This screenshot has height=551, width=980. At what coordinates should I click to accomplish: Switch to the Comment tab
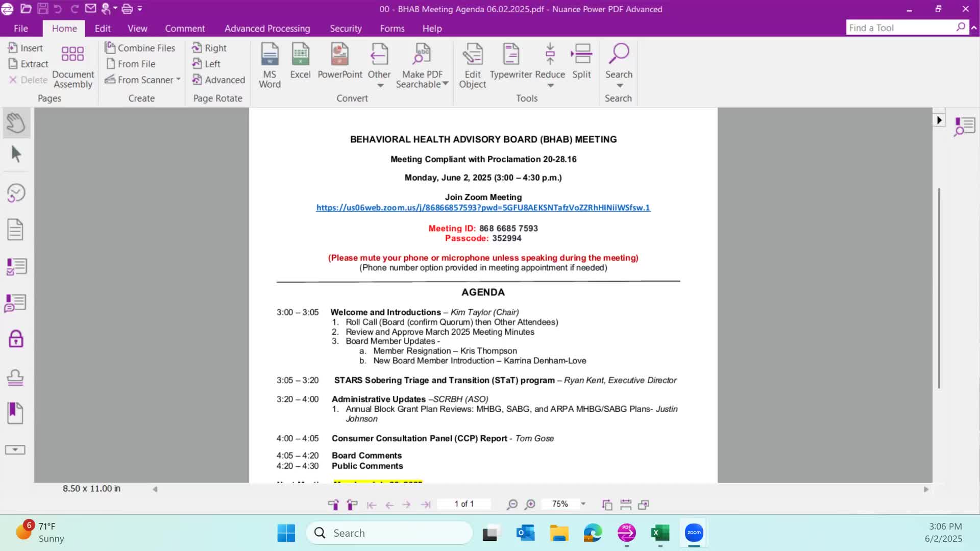click(185, 29)
